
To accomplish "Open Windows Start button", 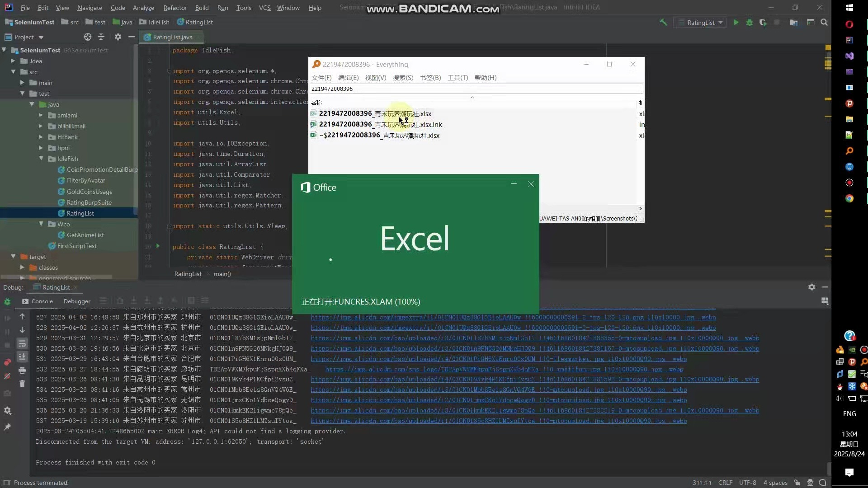I will (x=849, y=8).
